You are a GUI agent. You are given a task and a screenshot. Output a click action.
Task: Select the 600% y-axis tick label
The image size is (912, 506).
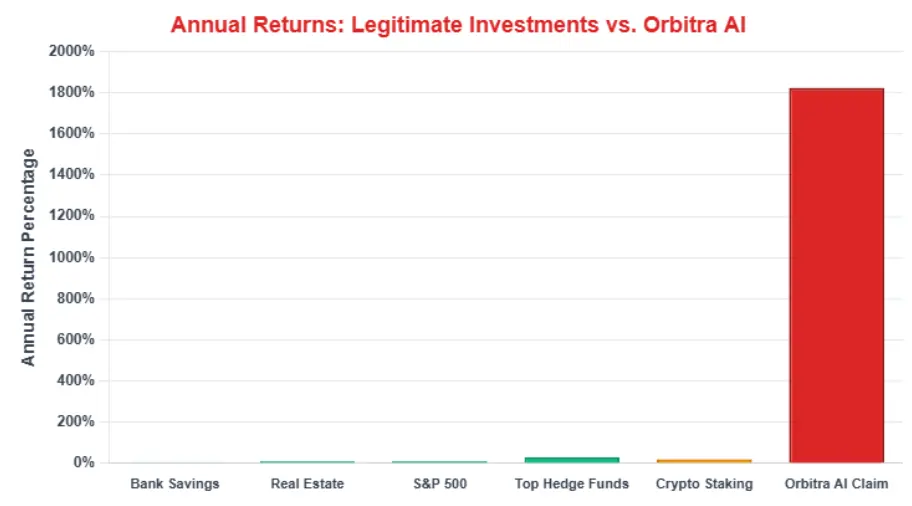76,339
